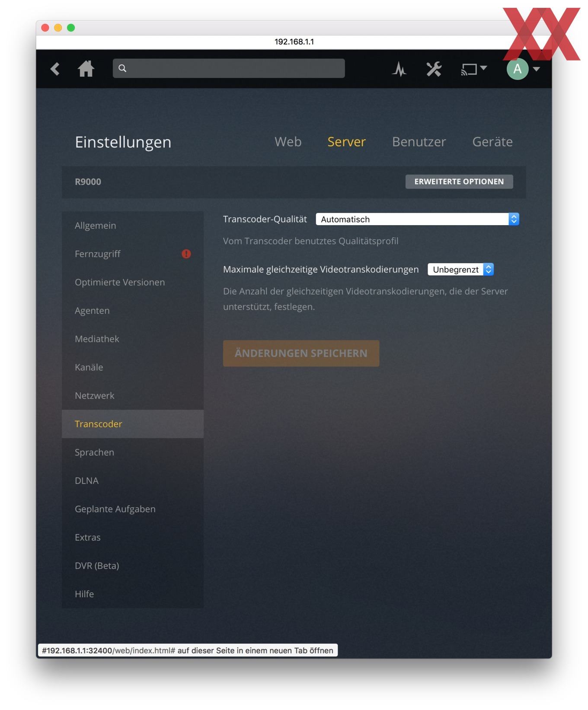Open Optimierte Versionen in the sidebar
The image size is (588, 710).
tap(133, 282)
